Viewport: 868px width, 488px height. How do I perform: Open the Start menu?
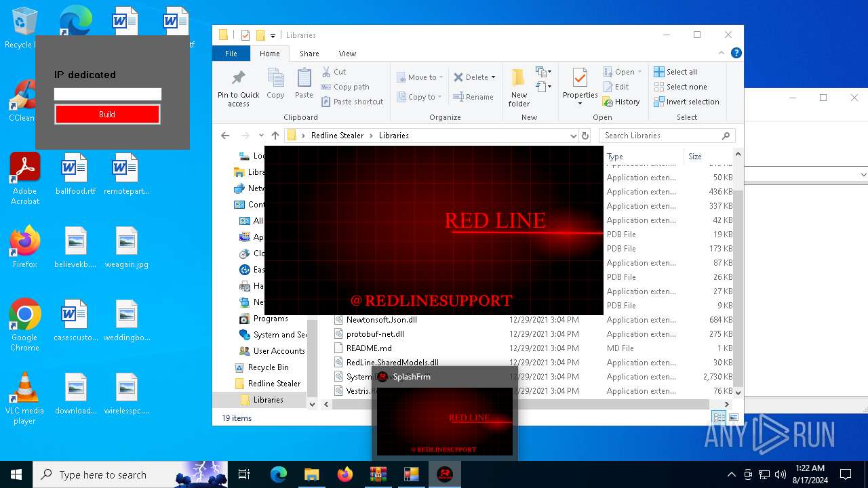click(16, 474)
